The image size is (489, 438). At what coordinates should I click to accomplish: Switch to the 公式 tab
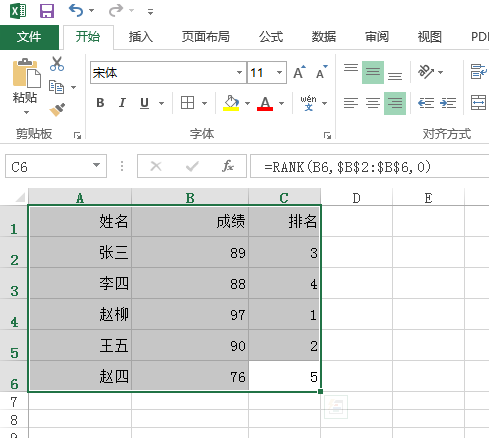(271, 37)
